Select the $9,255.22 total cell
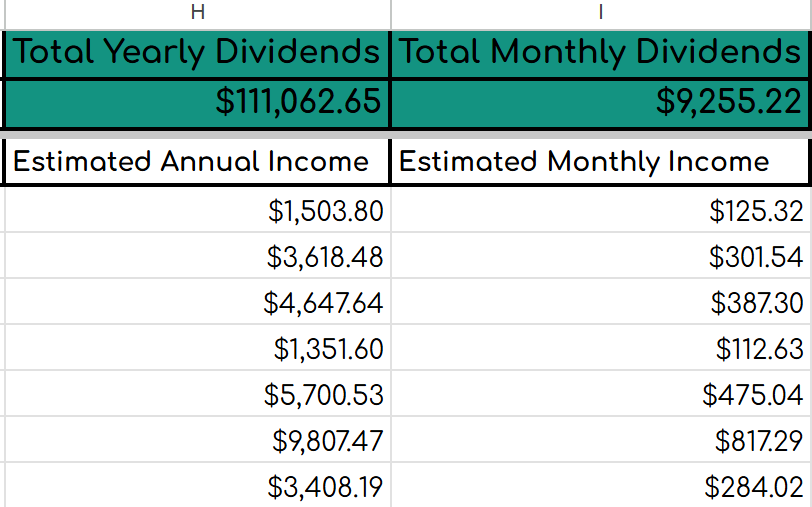The height and width of the screenshot is (507, 812). click(601, 103)
